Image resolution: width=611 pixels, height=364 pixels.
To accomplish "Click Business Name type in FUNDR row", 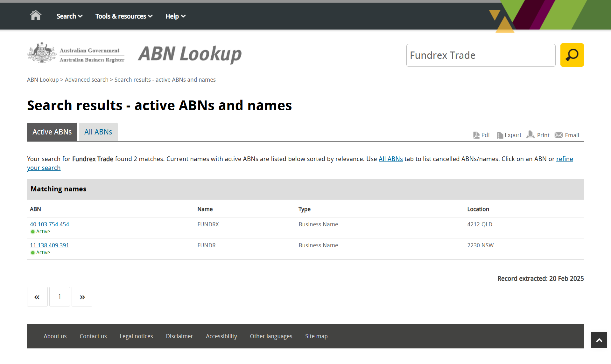I will pyautogui.click(x=318, y=245).
